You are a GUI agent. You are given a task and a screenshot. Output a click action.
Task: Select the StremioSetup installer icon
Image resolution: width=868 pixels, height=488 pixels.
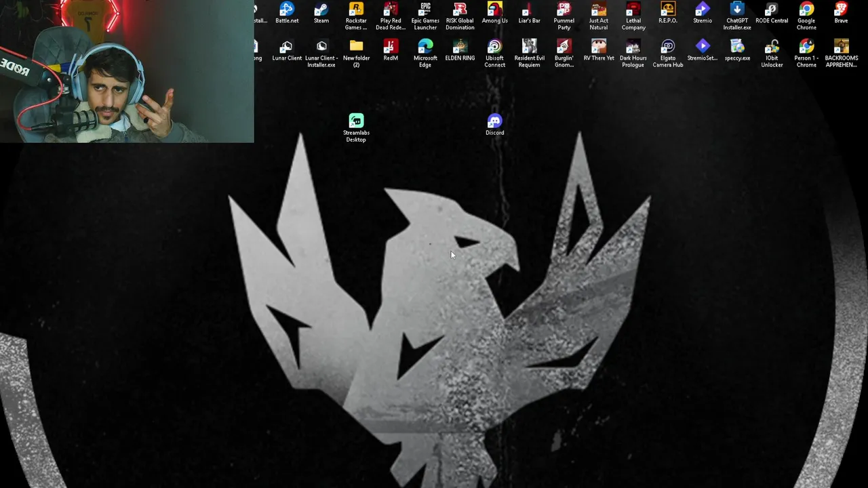[703, 50]
